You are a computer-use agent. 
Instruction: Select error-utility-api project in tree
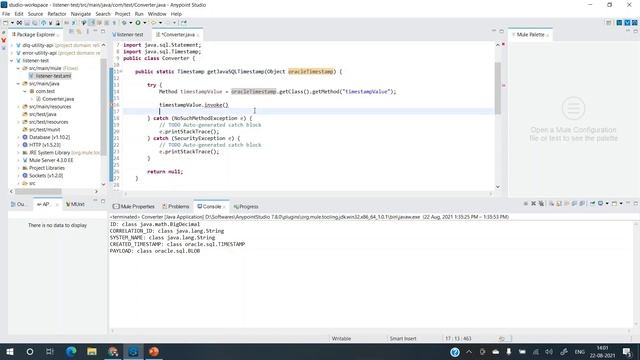(40, 53)
